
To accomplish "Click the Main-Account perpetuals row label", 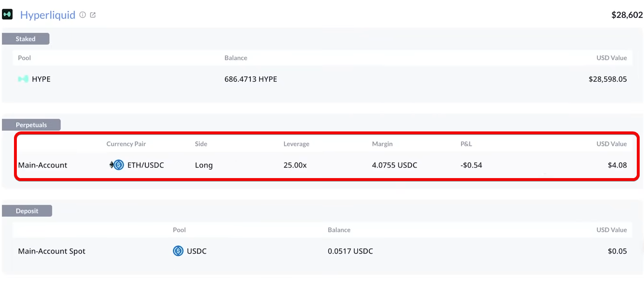I will [x=42, y=165].
